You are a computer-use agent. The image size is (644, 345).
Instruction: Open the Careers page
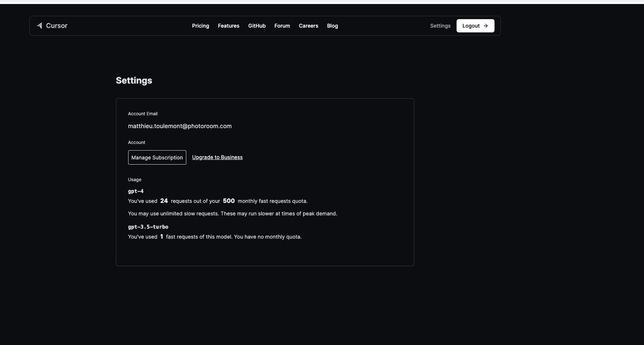click(308, 26)
